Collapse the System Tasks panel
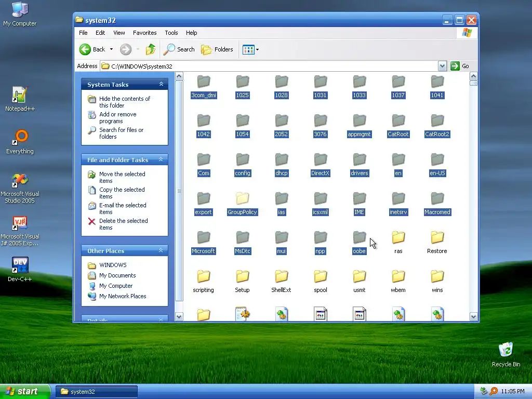 coord(161,84)
